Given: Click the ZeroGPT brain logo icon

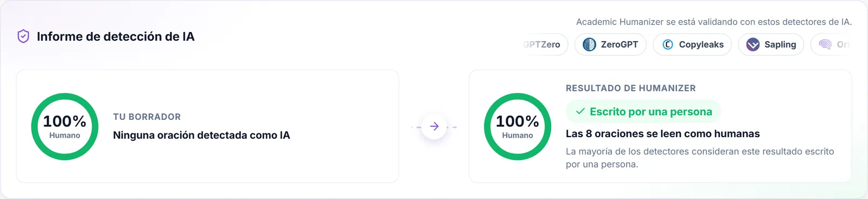Looking at the screenshot, I should click(589, 44).
